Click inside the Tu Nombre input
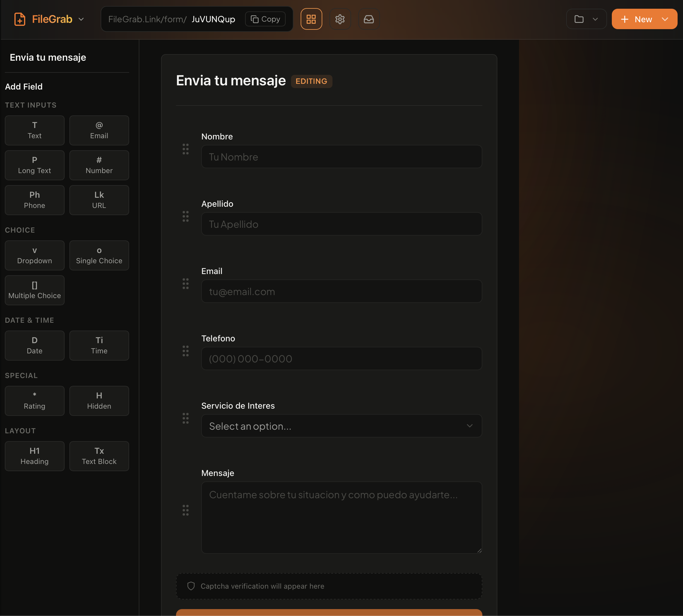This screenshot has width=683, height=616. point(341,157)
